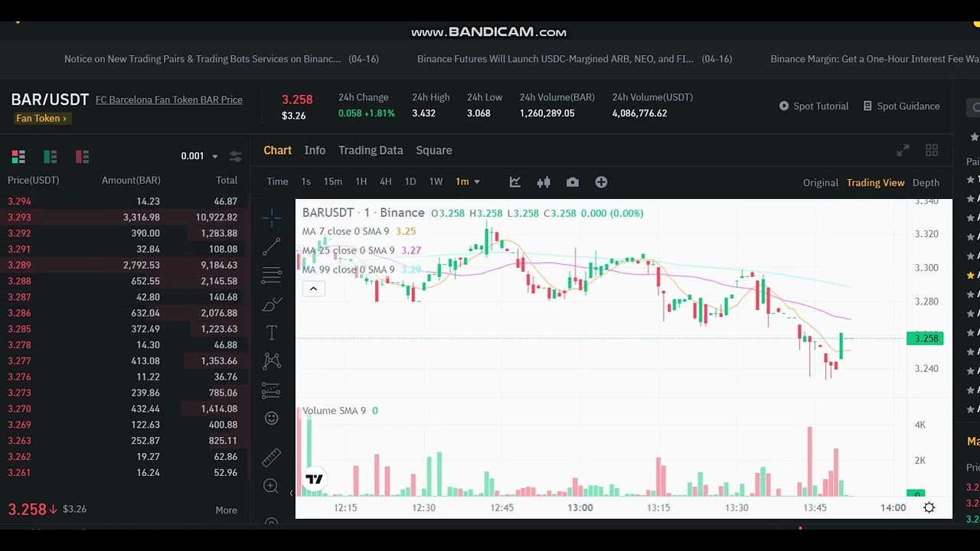Select the trend line drawing tool
Image resolution: width=980 pixels, height=551 pixels.
[272, 246]
